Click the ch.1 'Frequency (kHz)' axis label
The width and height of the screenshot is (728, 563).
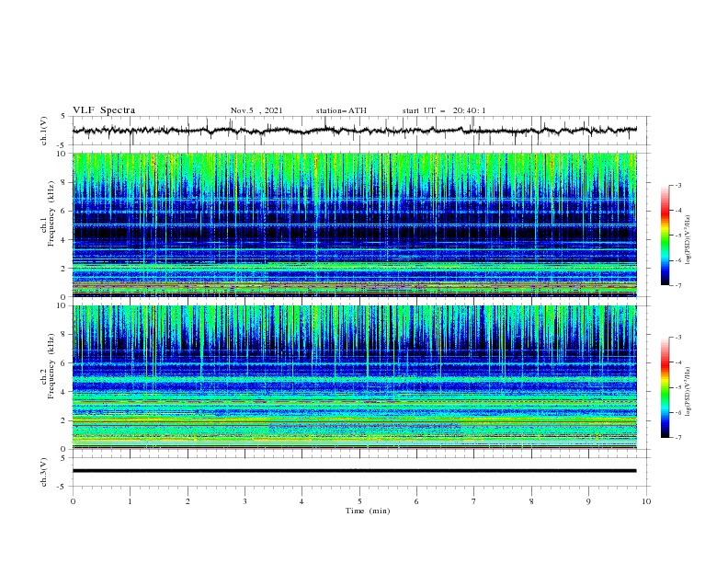click(x=51, y=214)
